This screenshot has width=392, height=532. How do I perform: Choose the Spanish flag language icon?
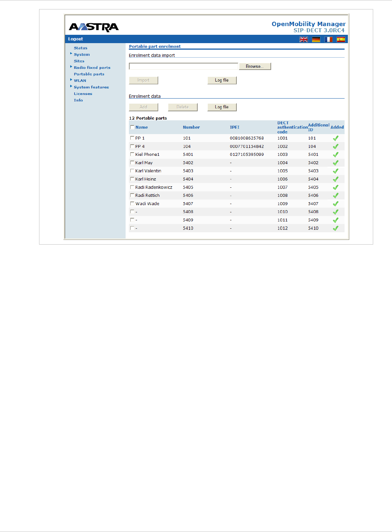coord(341,40)
